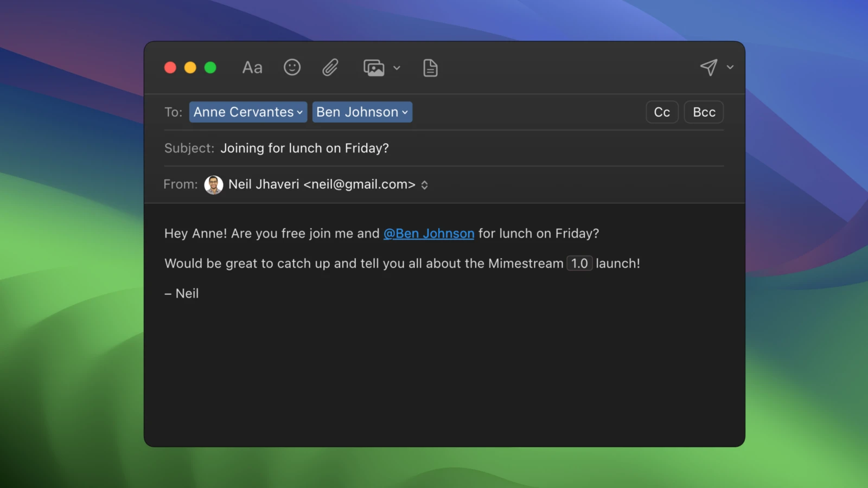The width and height of the screenshot is (868, 488).
Task: Send the email with the paper plane icon
Action: (x=710, y=67)
